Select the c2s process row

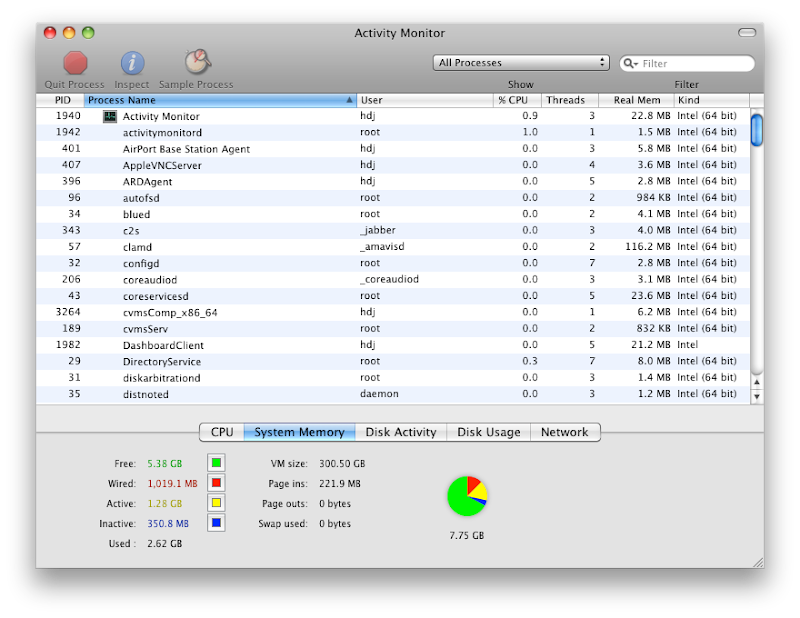click(393, 231)
